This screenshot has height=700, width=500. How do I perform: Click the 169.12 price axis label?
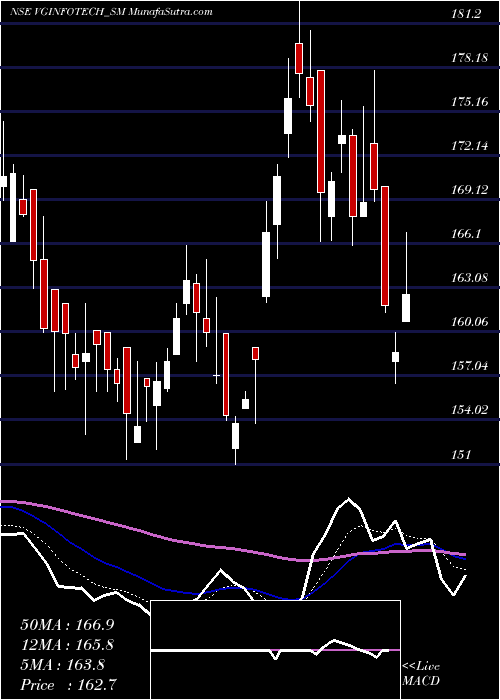[x=469, y=190]
